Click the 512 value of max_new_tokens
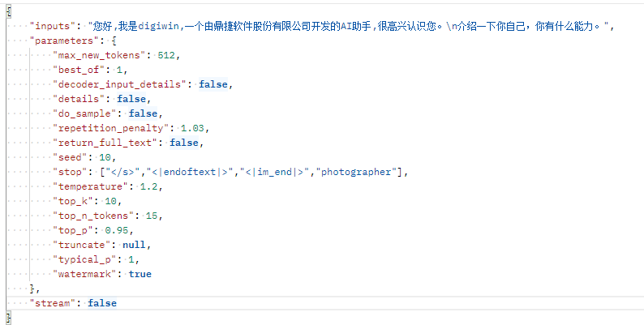 166,55
